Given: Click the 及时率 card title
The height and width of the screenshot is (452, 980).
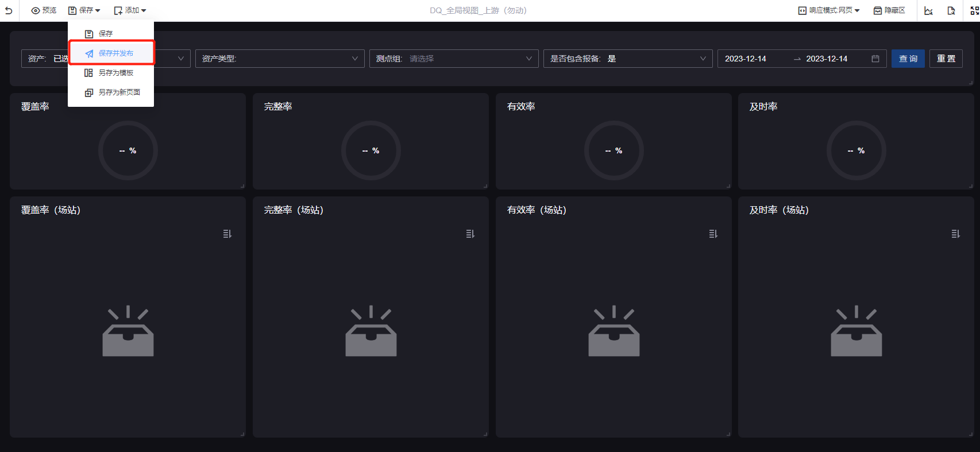Looking at the screenshot, I should pyautogui.click(x=763, y=106).
